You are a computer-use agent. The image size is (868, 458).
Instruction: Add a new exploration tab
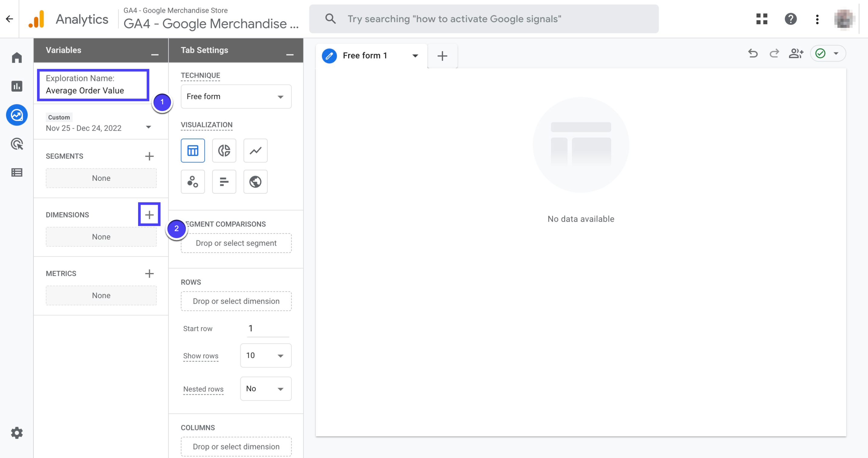click(x=442, y=56)
